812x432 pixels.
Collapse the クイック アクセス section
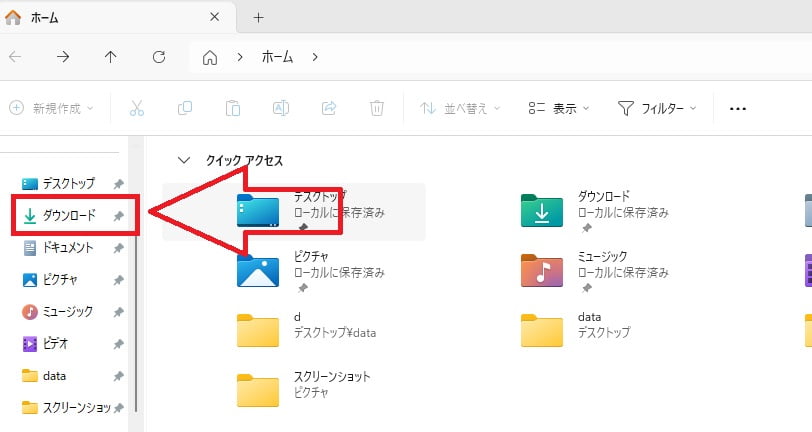pyautogui.click(x=183, y=160)
